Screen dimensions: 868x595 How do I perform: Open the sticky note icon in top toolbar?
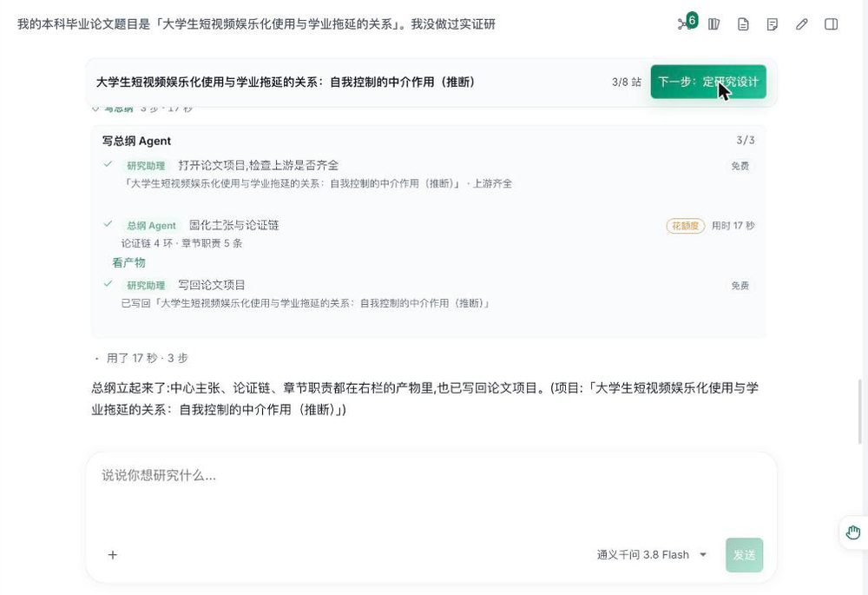(773, 23)
